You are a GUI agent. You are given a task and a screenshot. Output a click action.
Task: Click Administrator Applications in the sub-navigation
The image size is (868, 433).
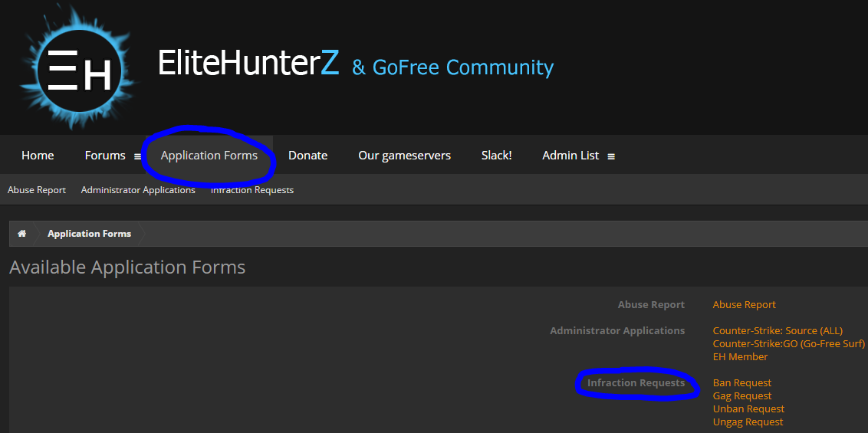(138, 190)
